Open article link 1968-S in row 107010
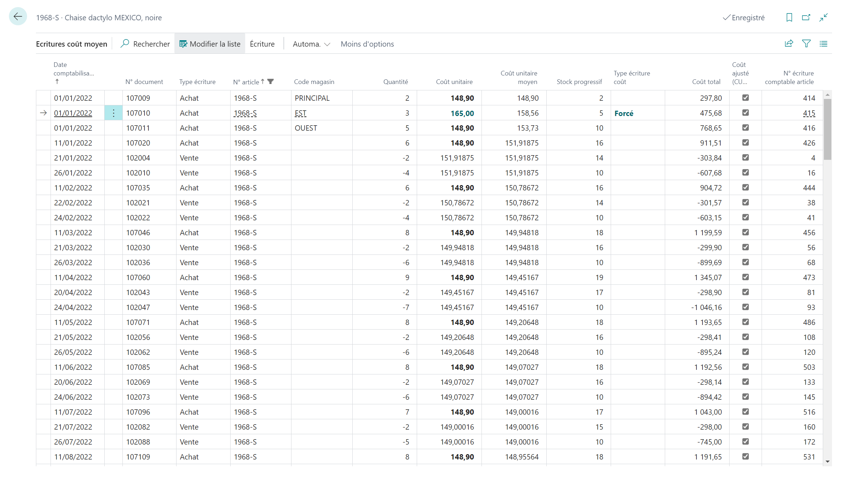Screen dimensions: 868x478 tap(245, 113)
